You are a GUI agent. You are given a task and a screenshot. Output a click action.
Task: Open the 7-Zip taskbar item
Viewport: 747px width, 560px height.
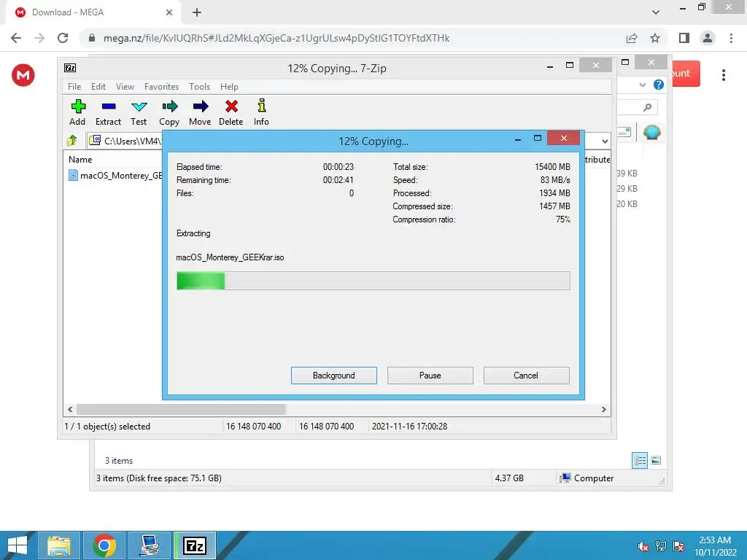194,545
